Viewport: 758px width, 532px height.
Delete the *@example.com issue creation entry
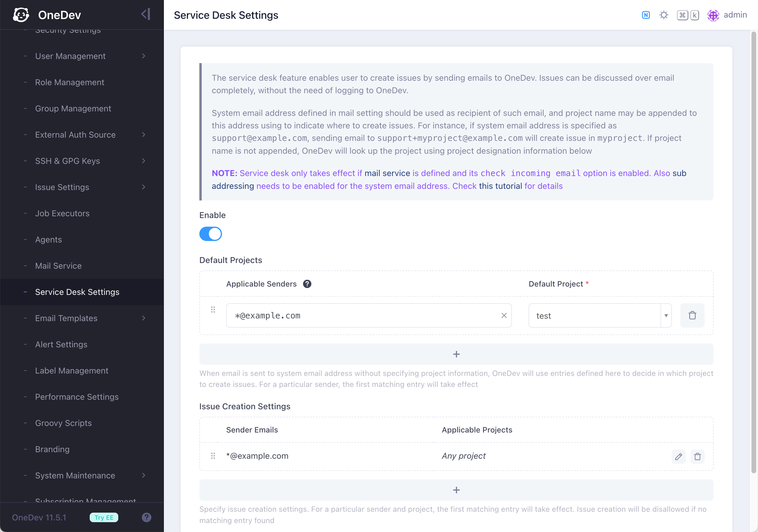[697, 456]
